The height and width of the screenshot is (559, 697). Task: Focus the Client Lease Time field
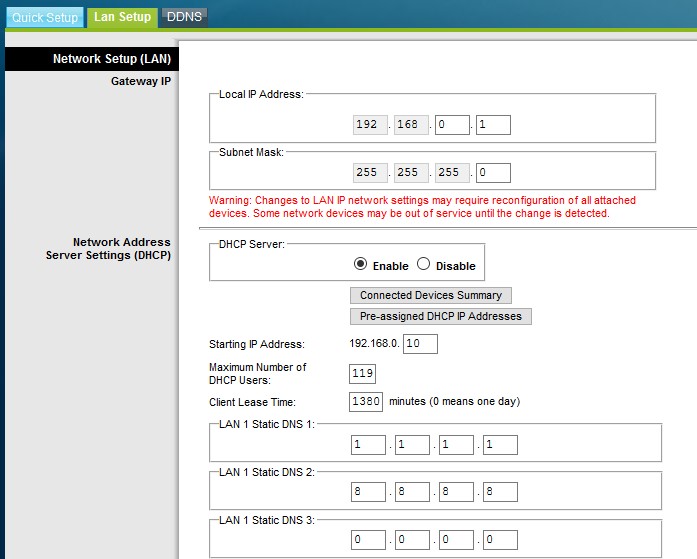[366, 402]
